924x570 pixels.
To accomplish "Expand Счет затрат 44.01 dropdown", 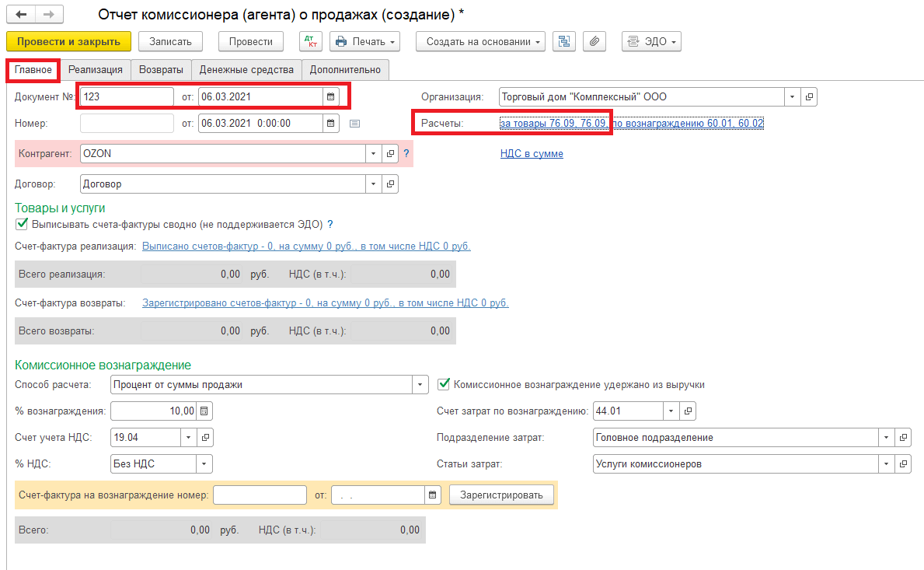I will tap(671, 411).
